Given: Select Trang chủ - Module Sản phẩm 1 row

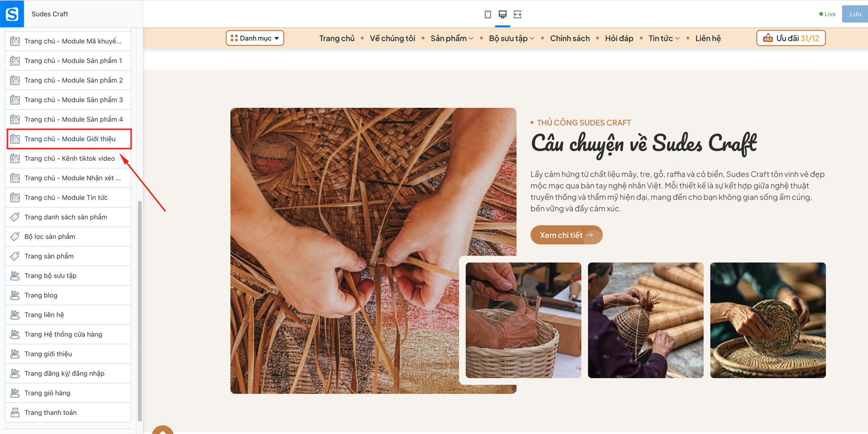Looking at the screenshot, I should 68,61.
